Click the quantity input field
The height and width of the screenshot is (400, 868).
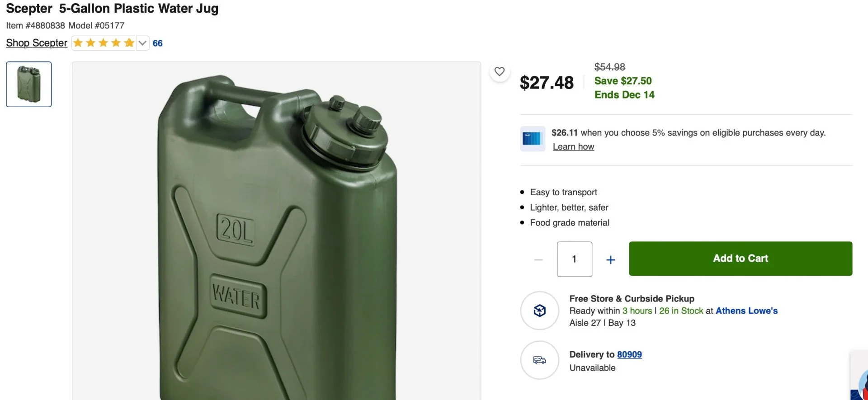click(x=574, y=259)
